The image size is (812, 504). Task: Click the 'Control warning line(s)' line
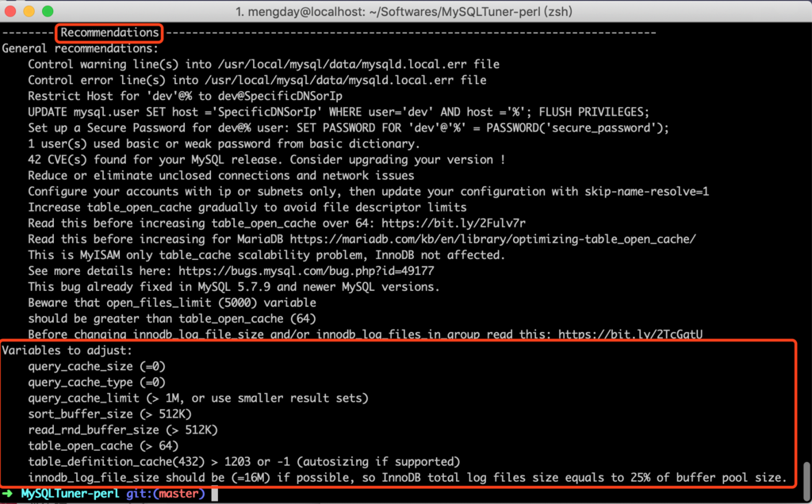pyautogui.click(x=263, y=65)
